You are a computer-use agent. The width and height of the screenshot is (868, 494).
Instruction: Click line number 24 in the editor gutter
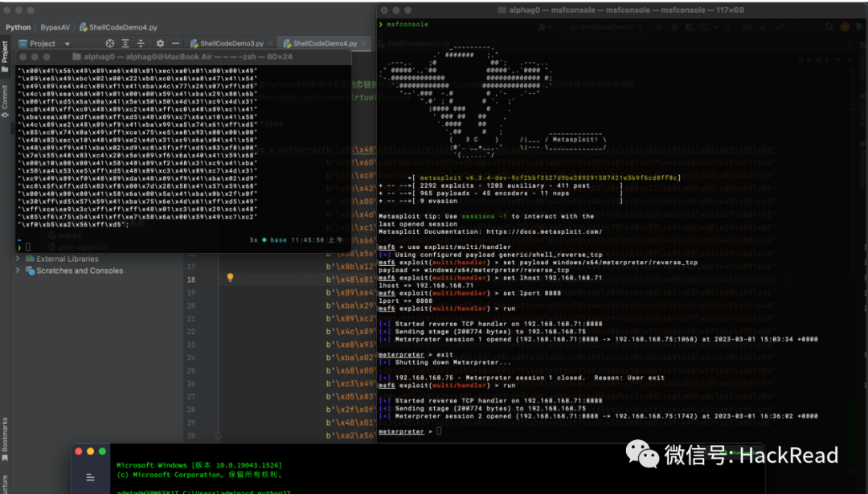click(x=191, y=357)
